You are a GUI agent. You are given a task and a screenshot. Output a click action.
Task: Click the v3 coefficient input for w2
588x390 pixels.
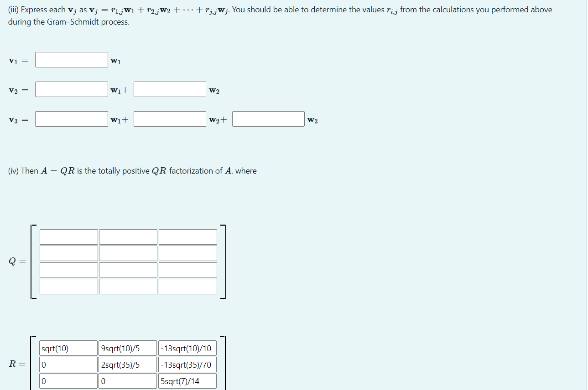click(x=170, y=119)
